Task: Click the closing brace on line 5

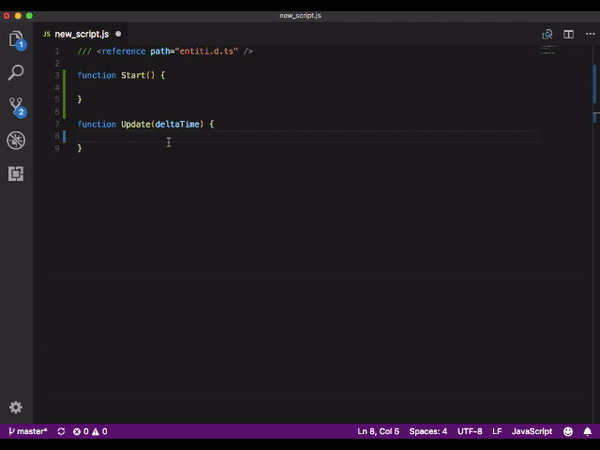Action: click(80, 99)
